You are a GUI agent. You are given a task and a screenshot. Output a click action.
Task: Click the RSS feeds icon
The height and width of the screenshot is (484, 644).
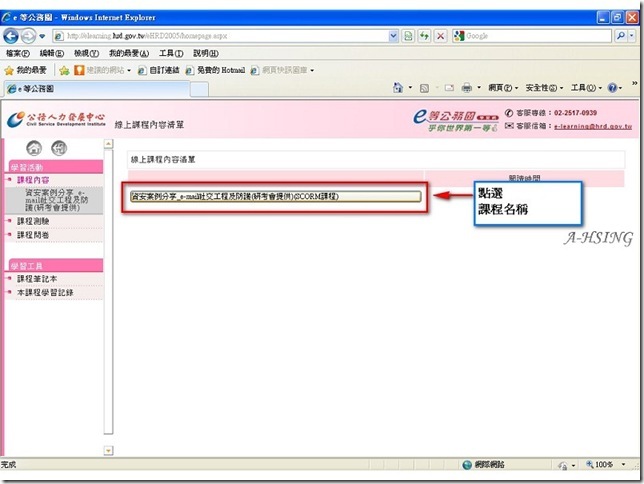(x=424, y=88)
